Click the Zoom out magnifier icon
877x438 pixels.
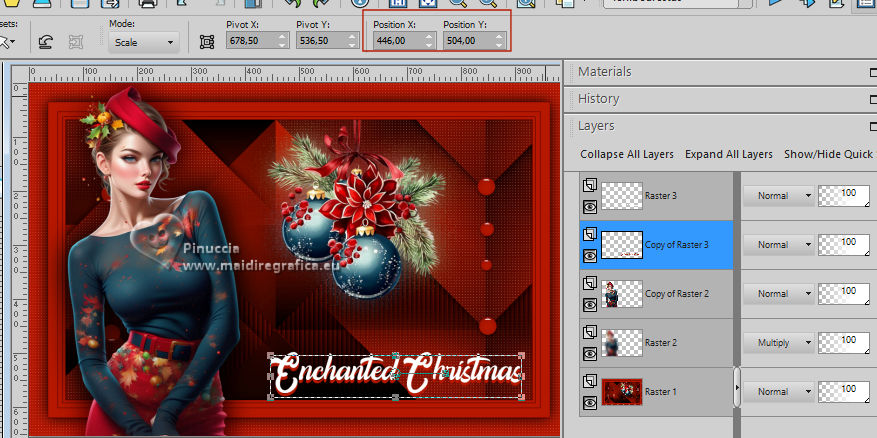[458, 3]
